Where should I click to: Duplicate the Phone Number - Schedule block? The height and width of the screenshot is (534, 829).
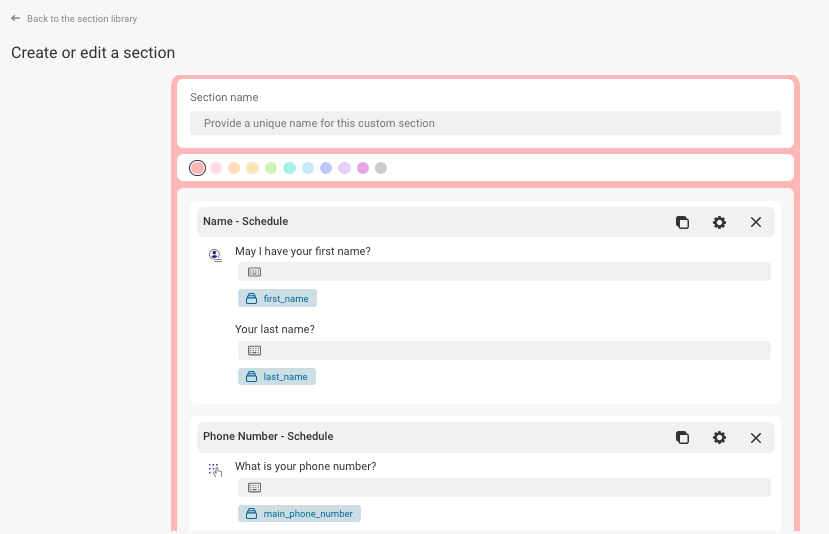682,437
